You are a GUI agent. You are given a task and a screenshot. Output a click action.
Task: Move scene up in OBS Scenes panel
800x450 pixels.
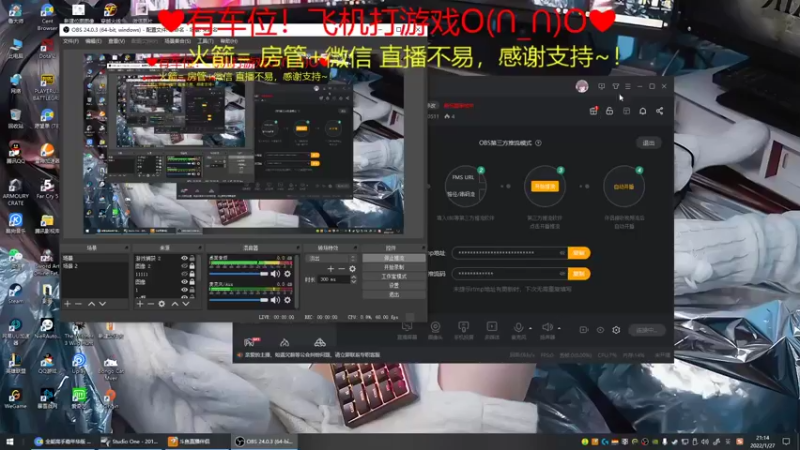pyautogui.click(x=91, y=304)
